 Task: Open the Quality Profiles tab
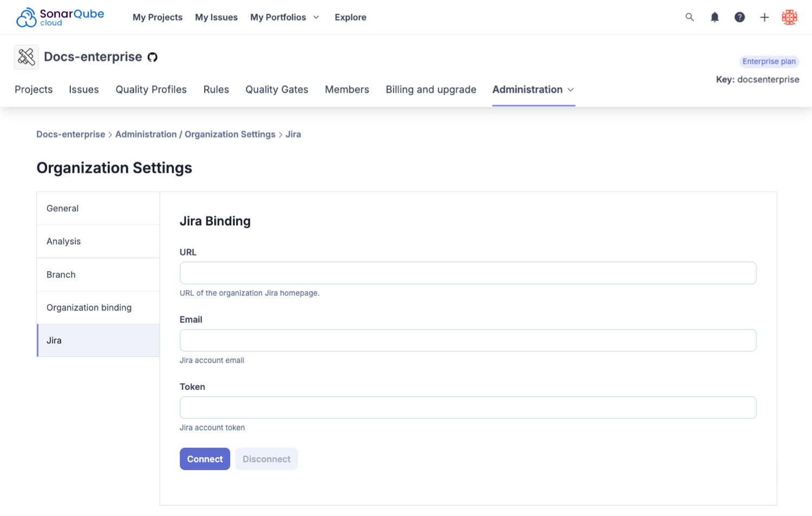click(x=151, y=89)
